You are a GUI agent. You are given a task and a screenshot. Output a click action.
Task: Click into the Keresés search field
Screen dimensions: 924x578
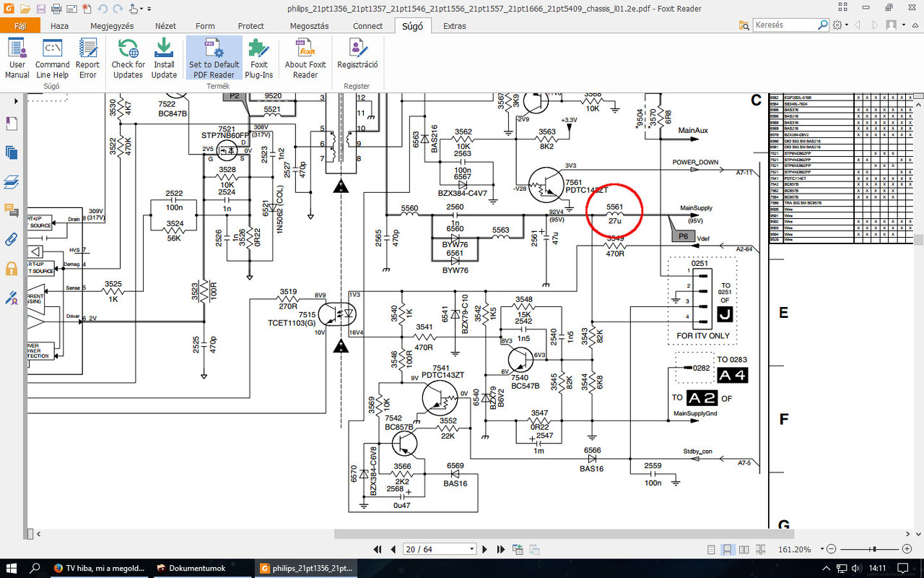click(785, 25)
